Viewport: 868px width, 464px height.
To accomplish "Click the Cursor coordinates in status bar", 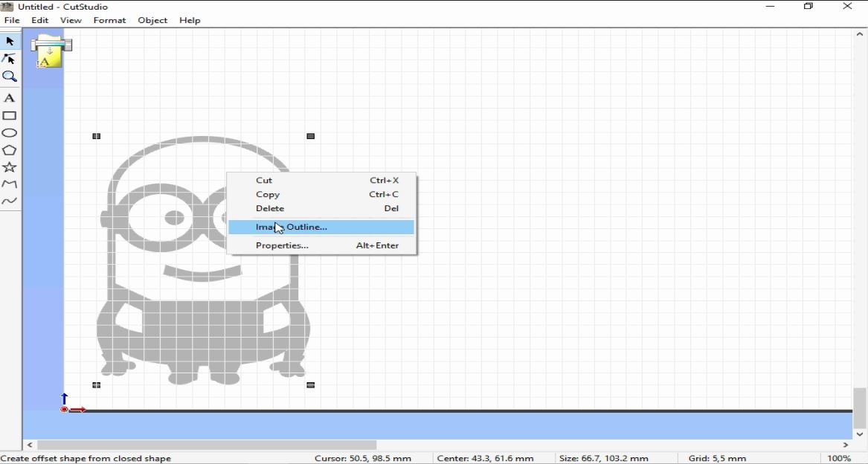I will [x=362, y=459].
